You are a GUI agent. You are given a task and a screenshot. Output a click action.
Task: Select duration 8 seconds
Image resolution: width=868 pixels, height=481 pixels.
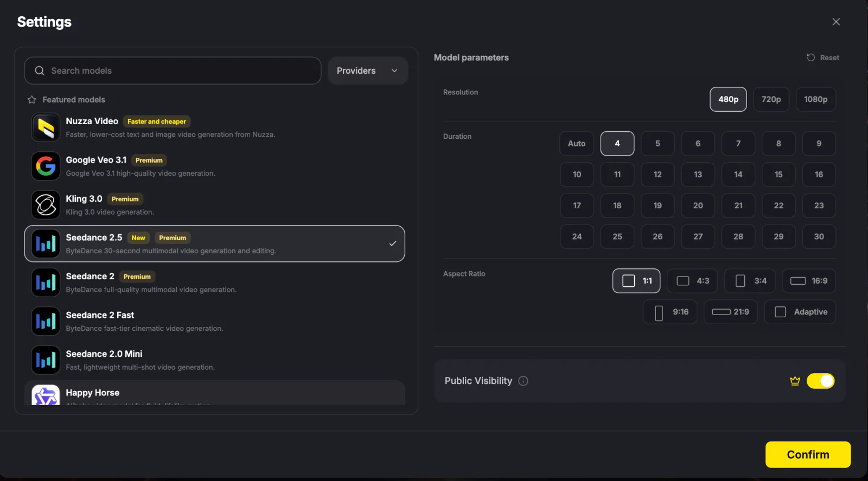point(778,144)
